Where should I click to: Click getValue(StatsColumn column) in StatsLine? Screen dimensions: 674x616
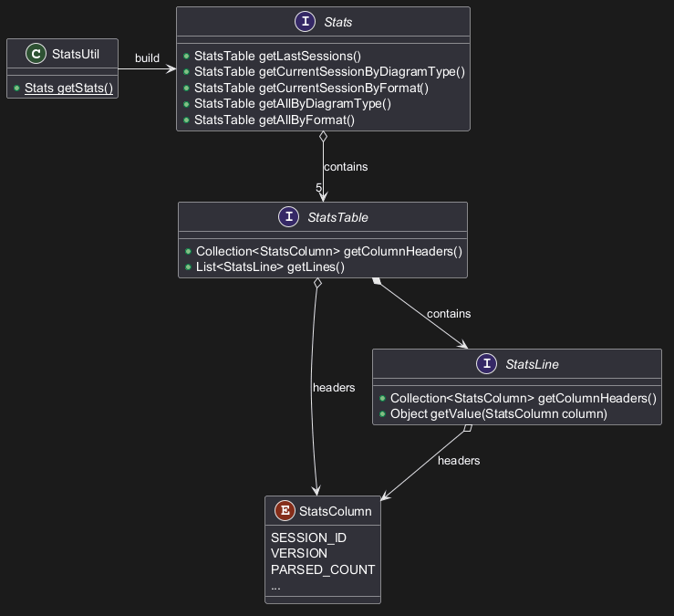(x=498, y=413)
